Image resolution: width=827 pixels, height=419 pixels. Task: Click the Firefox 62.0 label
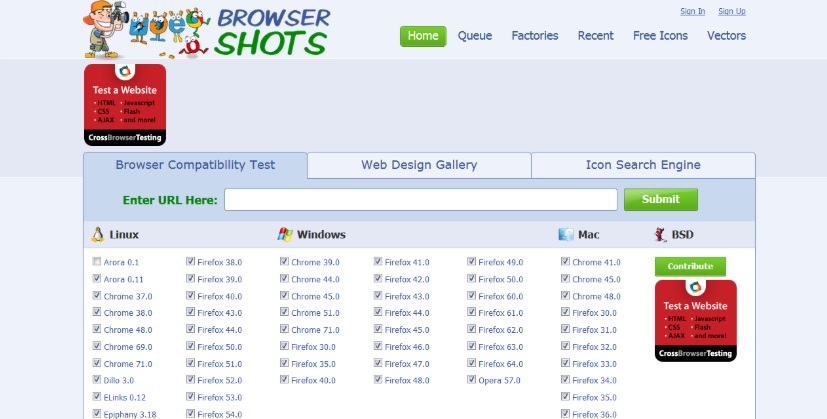501,330
